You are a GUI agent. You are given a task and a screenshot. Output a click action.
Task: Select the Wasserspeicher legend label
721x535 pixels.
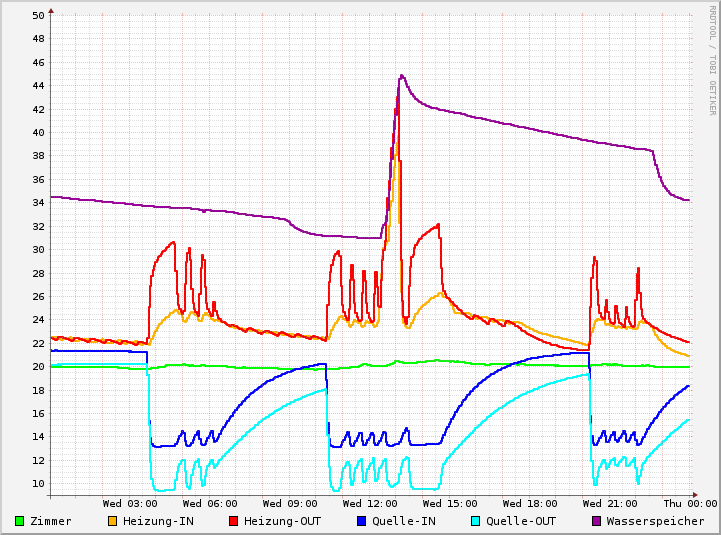click(655, 521)
